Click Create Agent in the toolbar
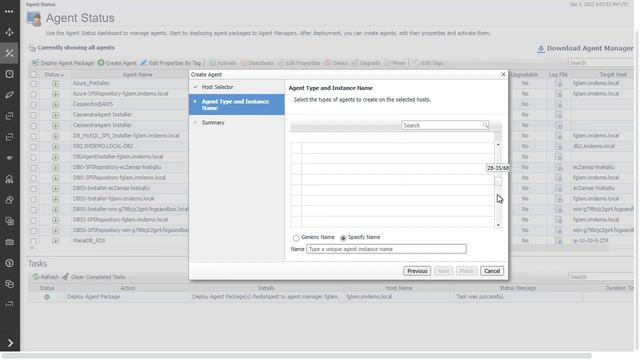640x360 pixels. [x=117, y=63]
